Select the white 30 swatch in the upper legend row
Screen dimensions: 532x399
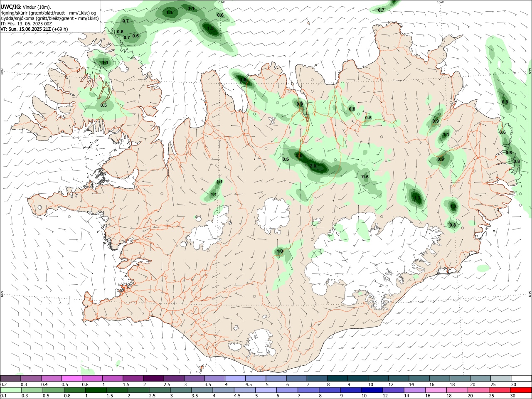click(521, 378)
